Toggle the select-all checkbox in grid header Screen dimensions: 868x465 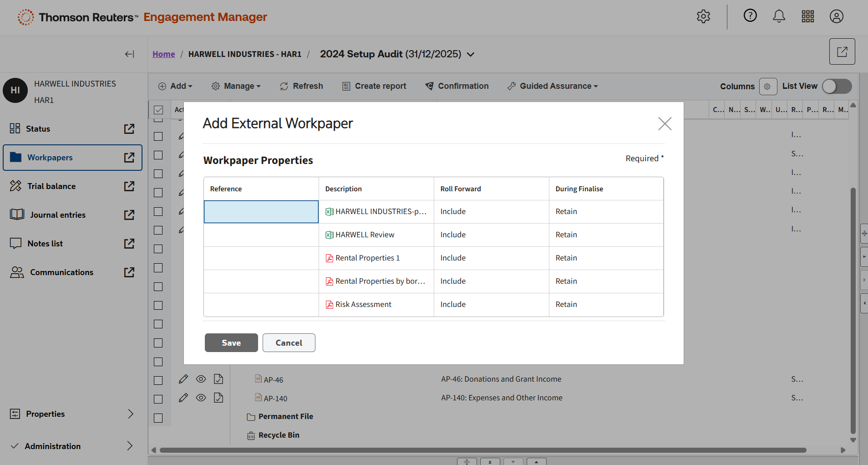click(x=158, y=110)
